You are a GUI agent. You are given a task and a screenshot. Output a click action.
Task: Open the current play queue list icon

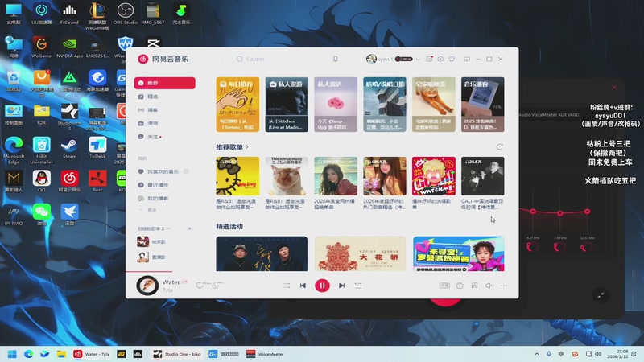click(x=358, y=286)
